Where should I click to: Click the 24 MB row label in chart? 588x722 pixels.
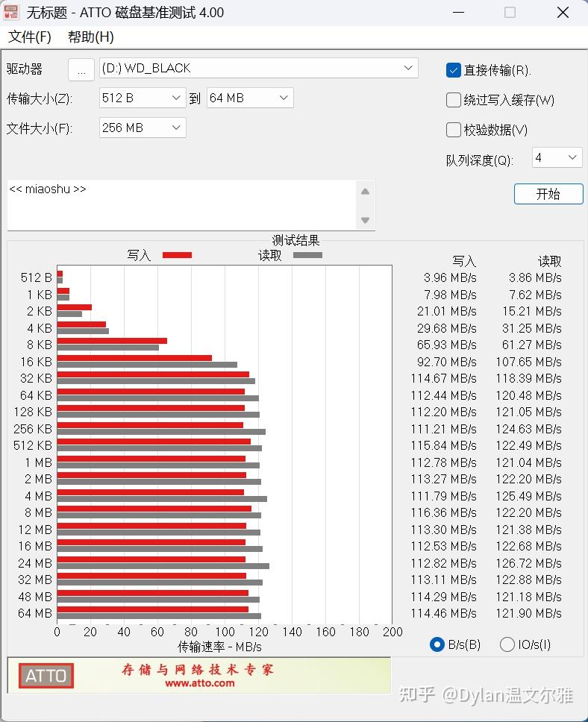click(x=35, y=563)
